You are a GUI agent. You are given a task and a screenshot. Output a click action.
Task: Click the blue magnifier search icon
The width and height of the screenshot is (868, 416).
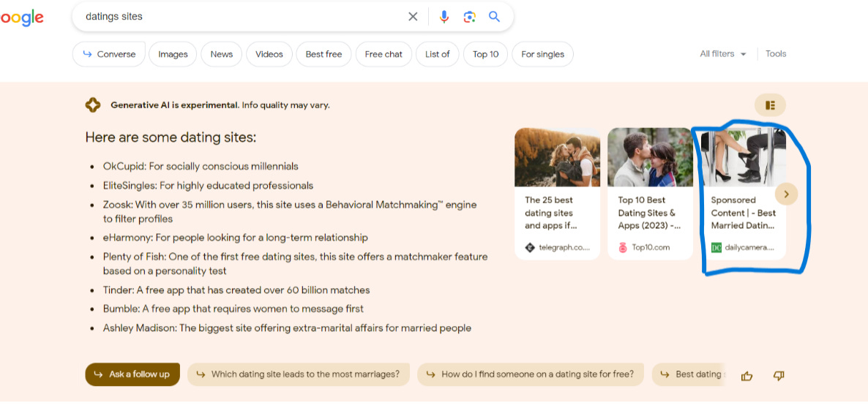(x=494, y=17)
